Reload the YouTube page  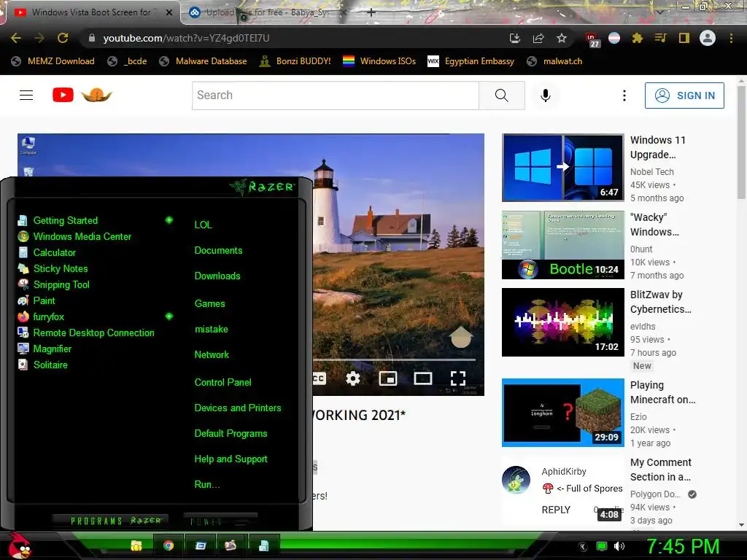click(x=63, y=38)
